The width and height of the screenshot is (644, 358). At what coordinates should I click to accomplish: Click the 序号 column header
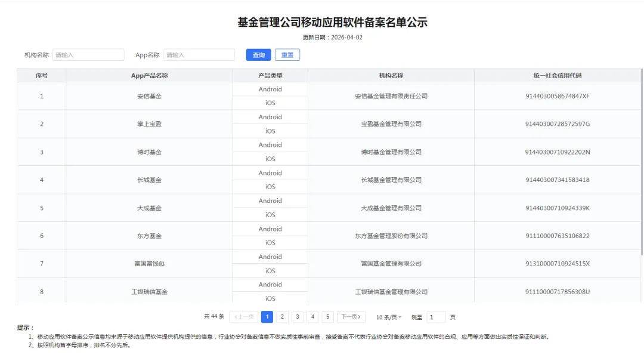(42, 75)
